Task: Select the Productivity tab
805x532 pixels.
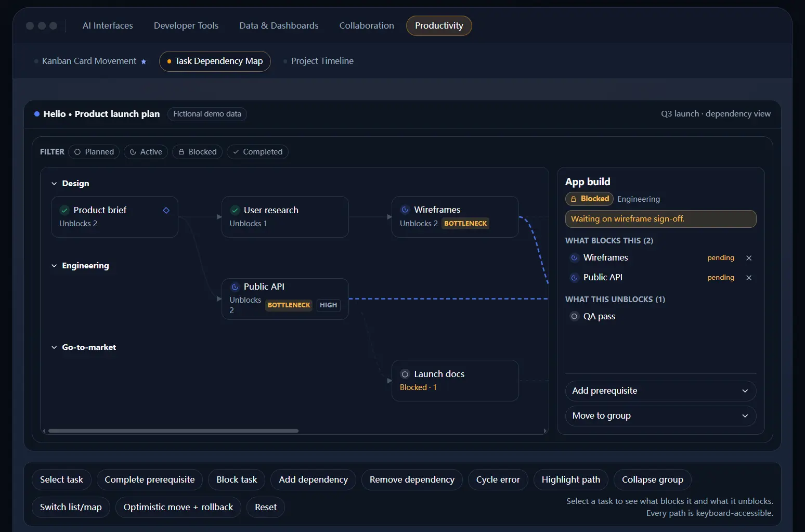Action: (439, 26)
